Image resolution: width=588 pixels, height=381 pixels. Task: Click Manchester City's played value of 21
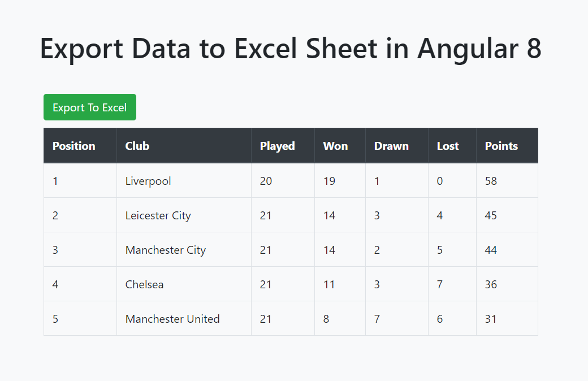(266, 249)
